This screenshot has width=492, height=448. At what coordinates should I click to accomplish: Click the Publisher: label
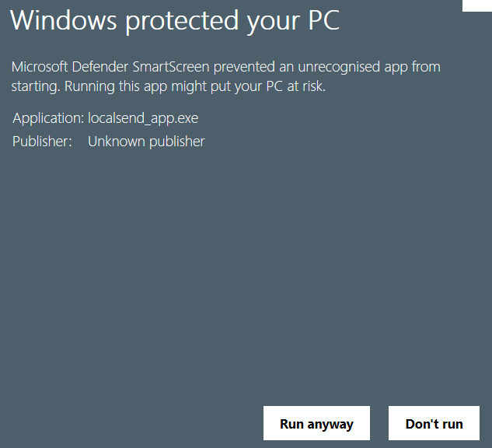point(42,142)
